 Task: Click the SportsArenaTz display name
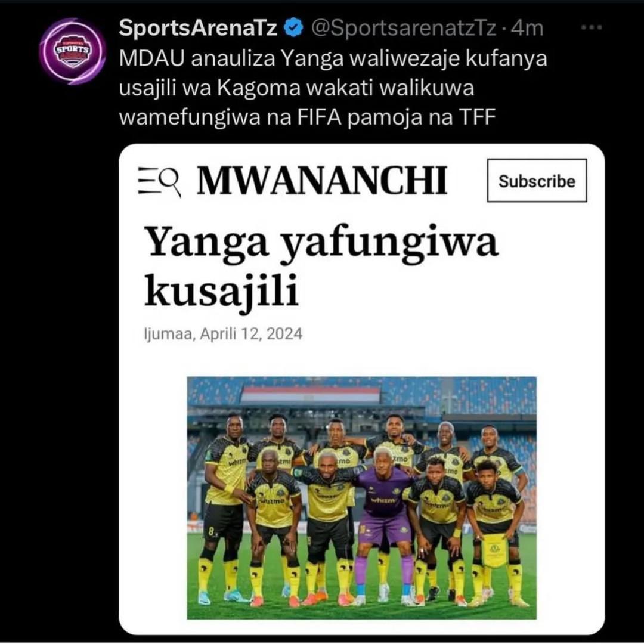(x=198, y=29)
